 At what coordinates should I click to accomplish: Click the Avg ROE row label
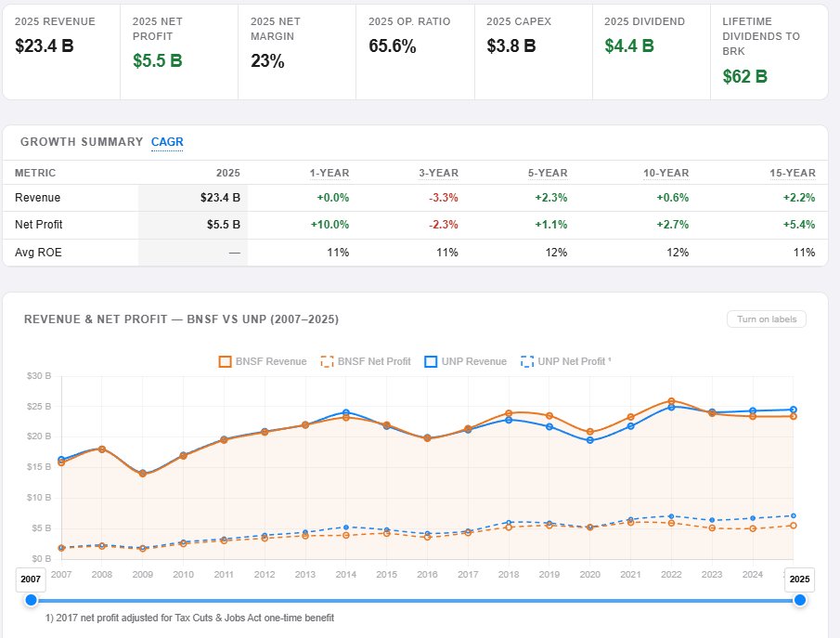(38, 253)
